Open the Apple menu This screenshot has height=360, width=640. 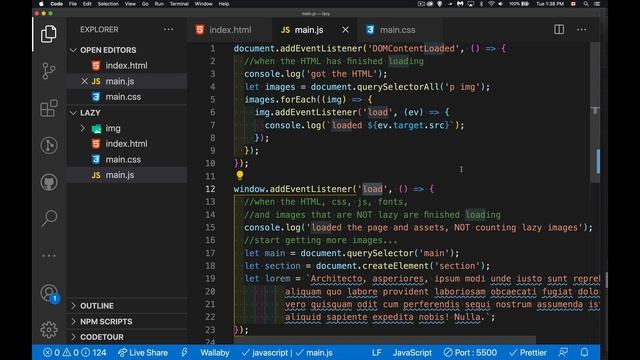tap(41, 4)
